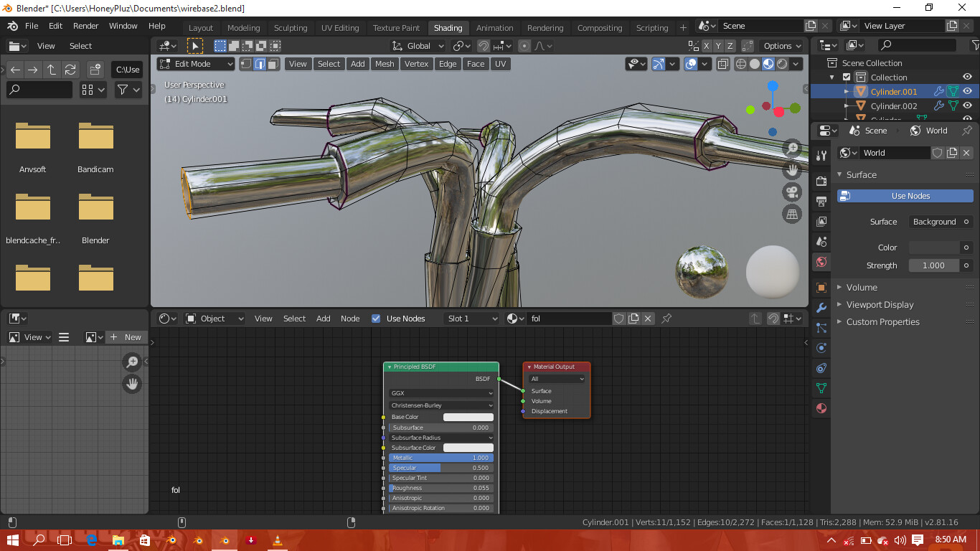Uncheck the Collection exclude checkbox
Viewport: 980px width, 551px height.
(x=847, y=77)
